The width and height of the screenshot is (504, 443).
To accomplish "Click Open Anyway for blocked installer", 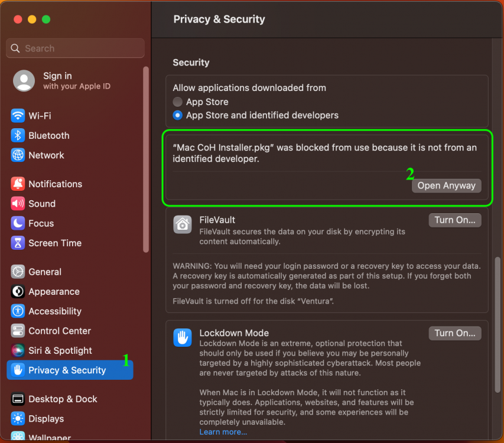I will pos(446,185).
